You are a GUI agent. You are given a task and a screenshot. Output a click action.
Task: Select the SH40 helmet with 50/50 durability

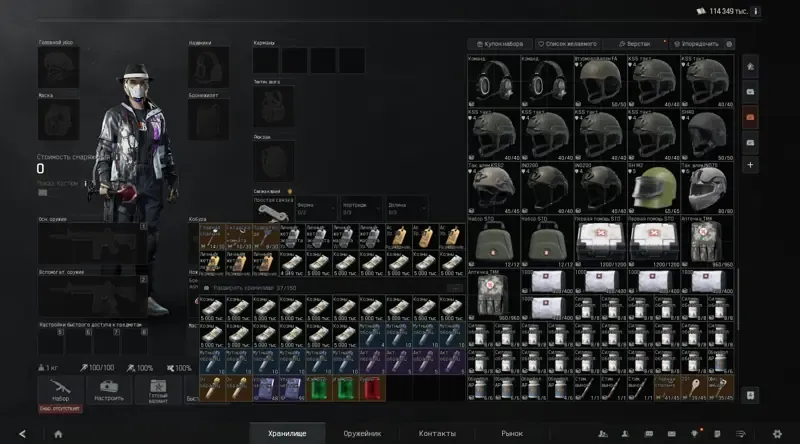(707, 135)
